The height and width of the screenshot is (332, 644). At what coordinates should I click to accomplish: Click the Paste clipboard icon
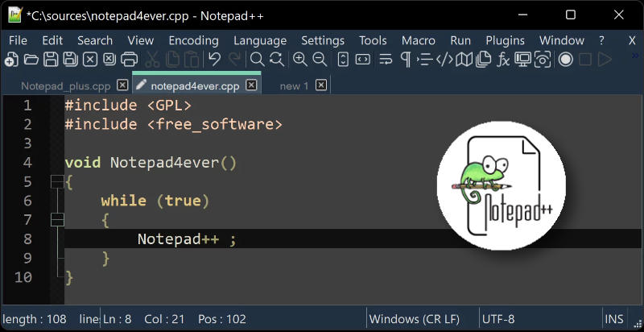click(192, 60)
